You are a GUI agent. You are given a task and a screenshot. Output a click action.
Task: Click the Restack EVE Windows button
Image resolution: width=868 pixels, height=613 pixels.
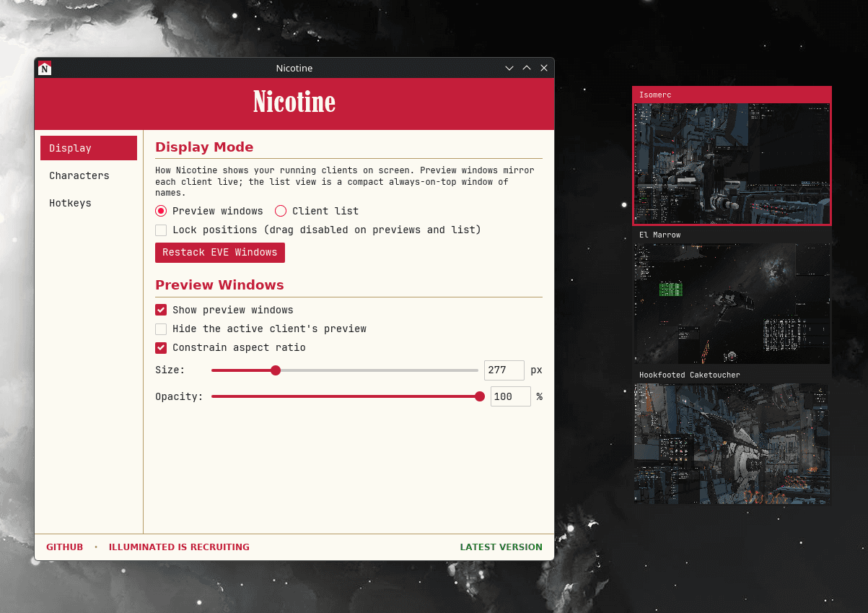point(220,253)
